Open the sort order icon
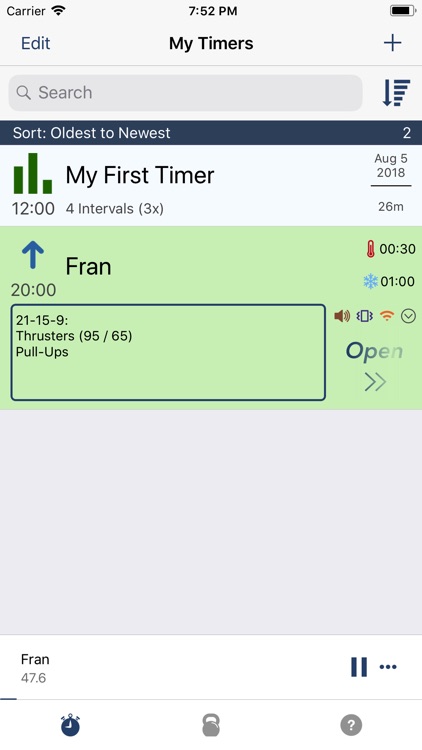 pyautogui.click(x=396, y=93)
